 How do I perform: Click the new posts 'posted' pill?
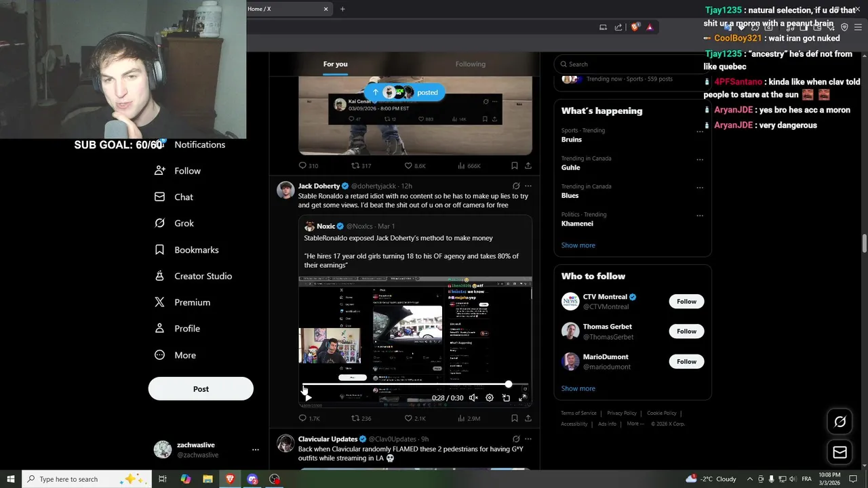405,92
